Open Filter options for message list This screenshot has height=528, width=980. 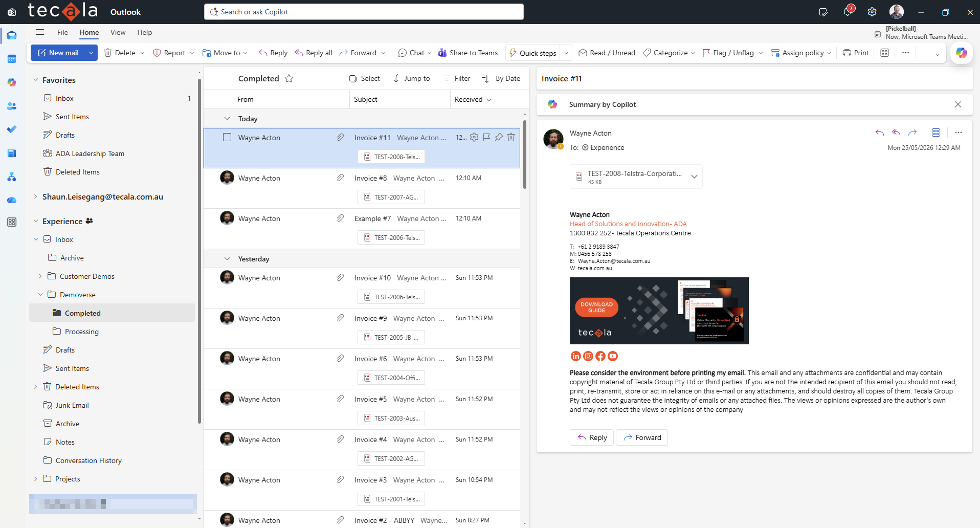point(456,78)
